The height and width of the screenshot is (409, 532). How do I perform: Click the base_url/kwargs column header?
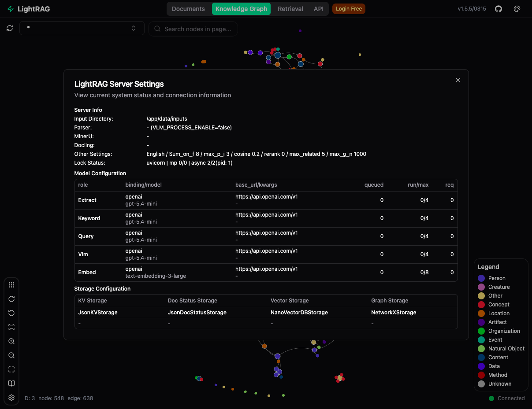tap(256, 185)
